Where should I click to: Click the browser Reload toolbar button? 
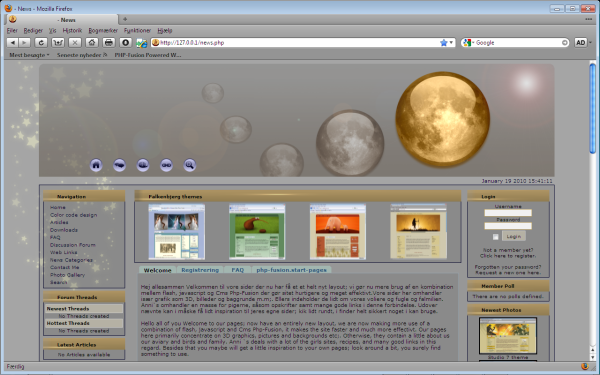41,42
